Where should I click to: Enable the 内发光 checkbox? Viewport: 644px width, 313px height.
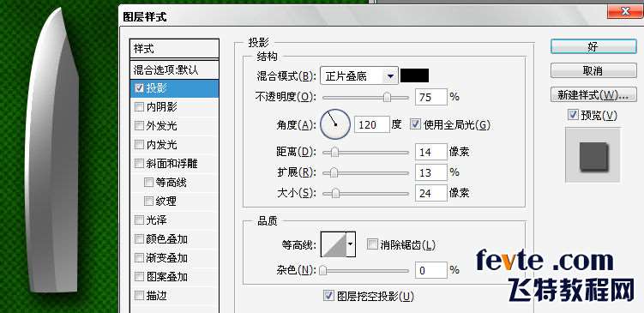tap(139, 145)
